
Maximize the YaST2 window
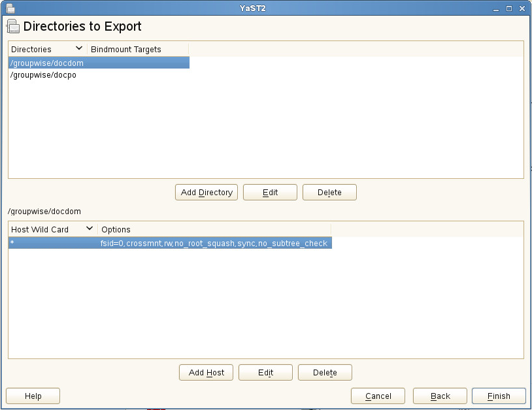[509, 9]
